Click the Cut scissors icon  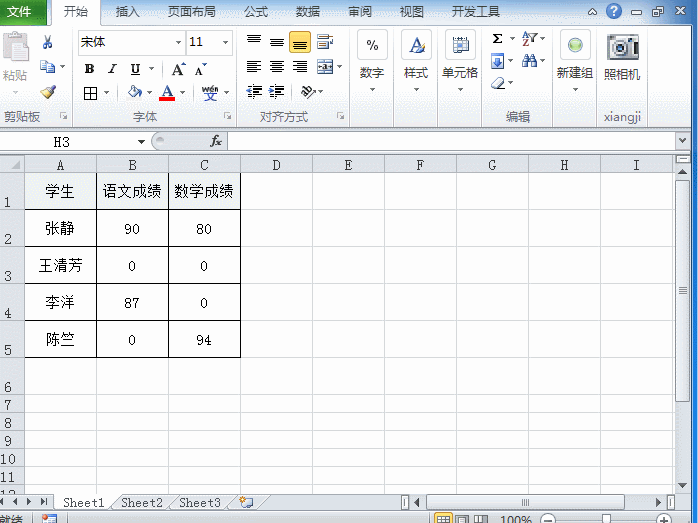pos(47,42)
